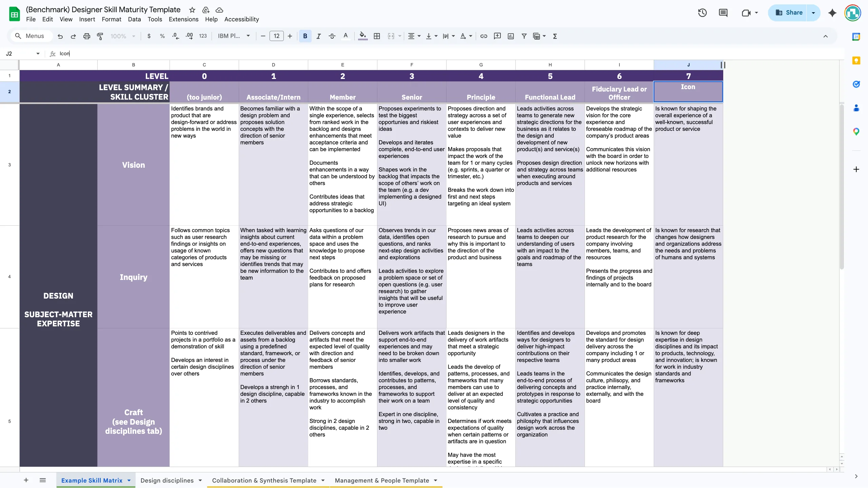Open text rotation dropdown
The image size is (868, 488).
(466, 36)
